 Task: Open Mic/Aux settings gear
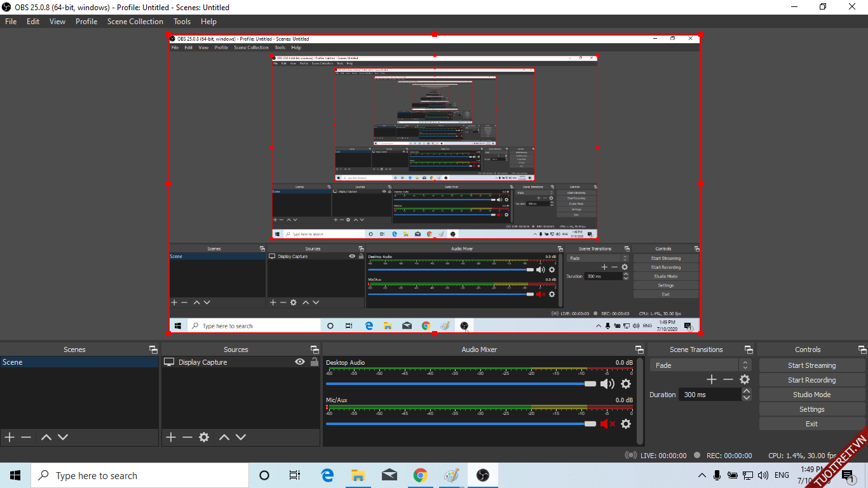[626, 424]
